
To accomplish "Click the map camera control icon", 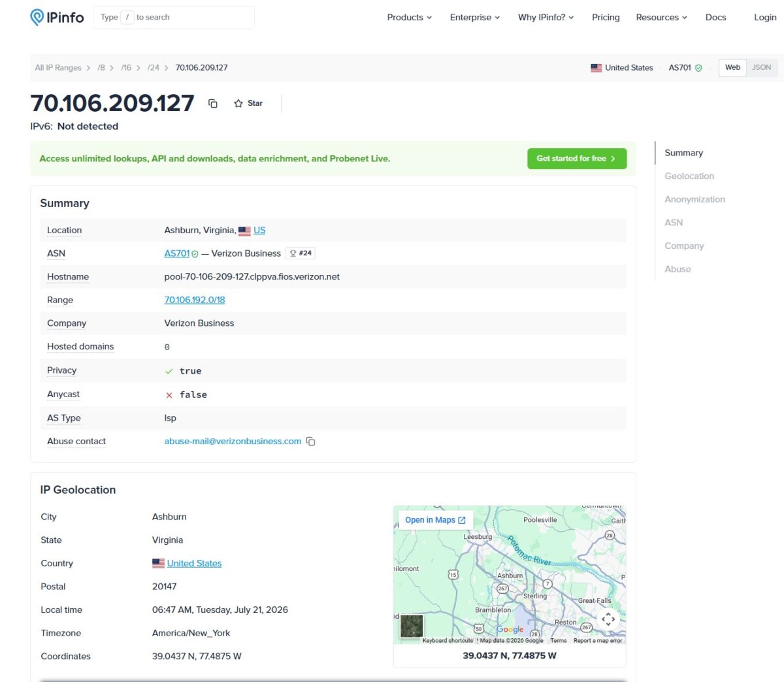I will click(x=608, y=619).
